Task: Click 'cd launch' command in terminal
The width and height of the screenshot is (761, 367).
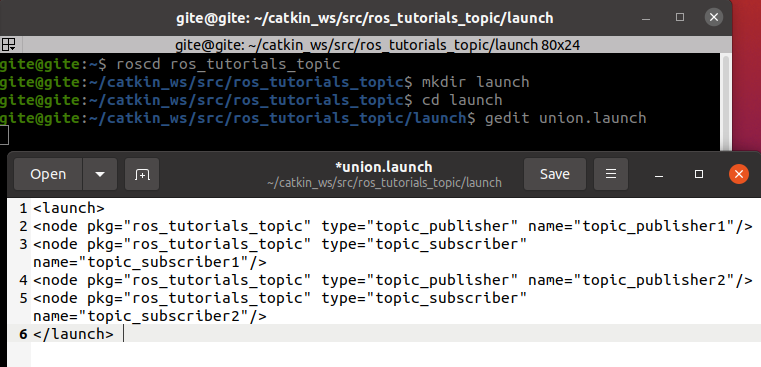Action: coord(462,100)
